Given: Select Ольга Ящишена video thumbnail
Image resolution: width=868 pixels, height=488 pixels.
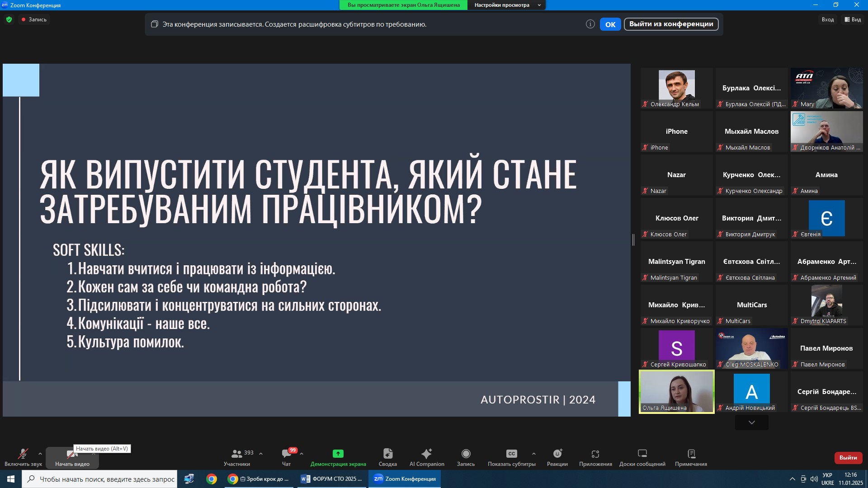Looking at the screenshot, I should pos(676,392).
